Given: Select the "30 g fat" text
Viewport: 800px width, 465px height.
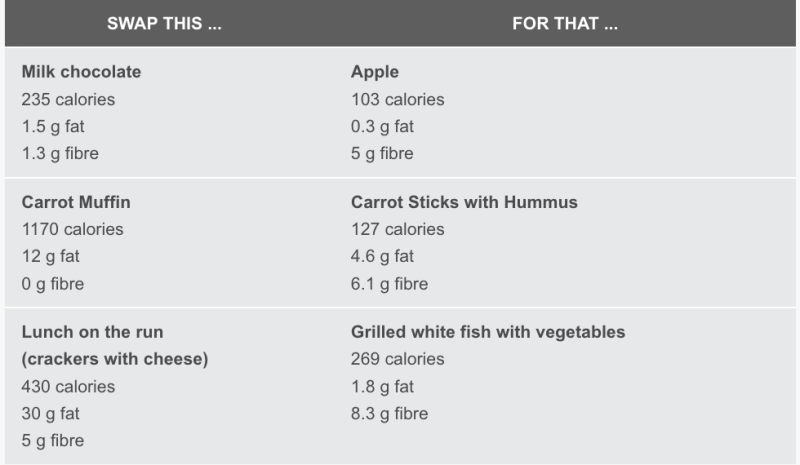Looking at the screenshot, I should (51, 414).
